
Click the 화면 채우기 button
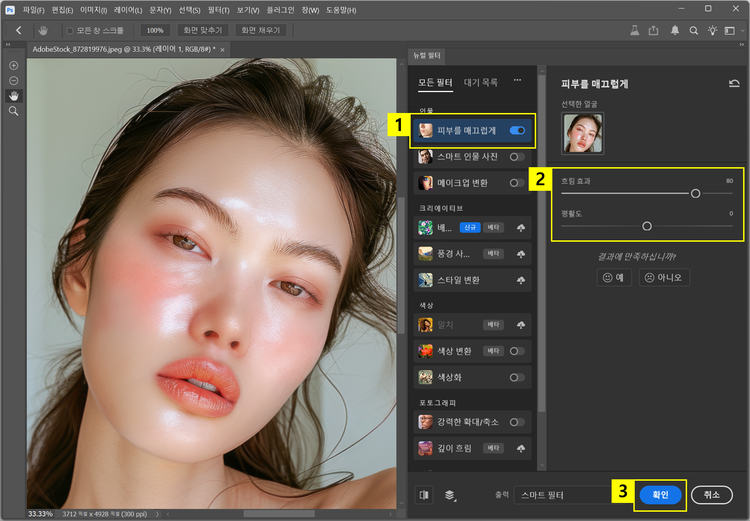tap(261, 31)
